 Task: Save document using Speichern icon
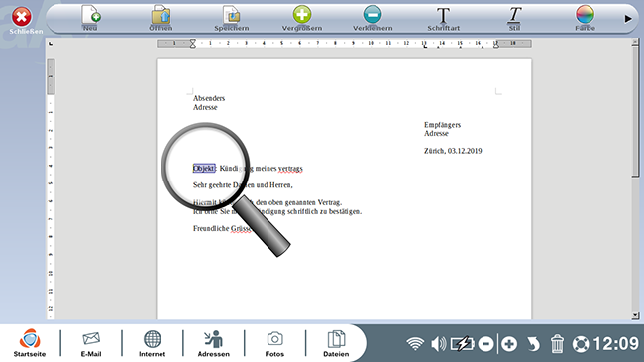tap(232, 18)
